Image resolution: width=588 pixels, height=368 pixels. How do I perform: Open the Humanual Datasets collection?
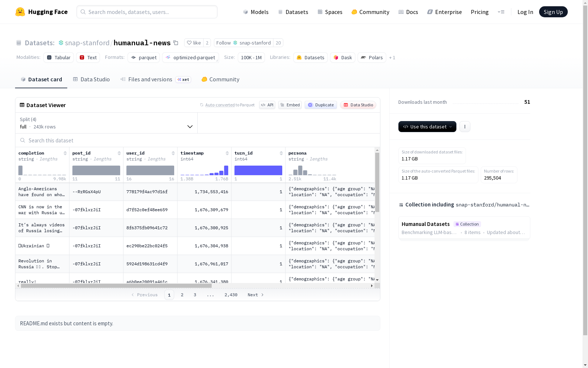(464, 228)
